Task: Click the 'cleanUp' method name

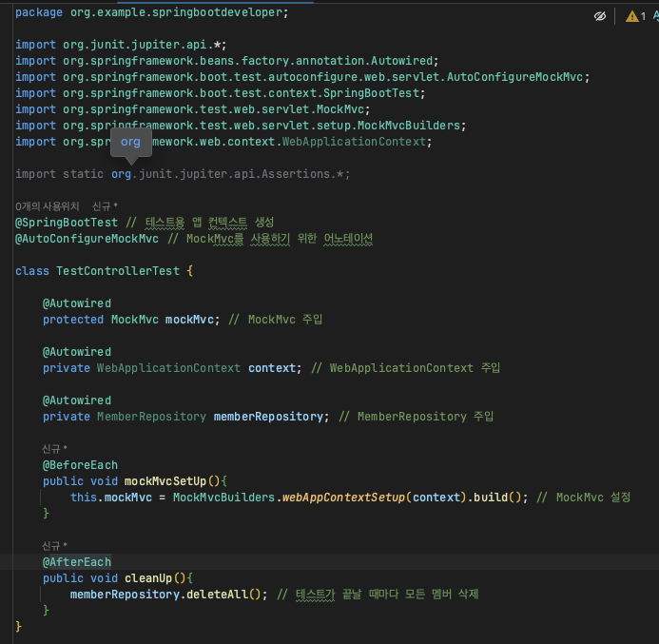Action: tap(148, 578)
